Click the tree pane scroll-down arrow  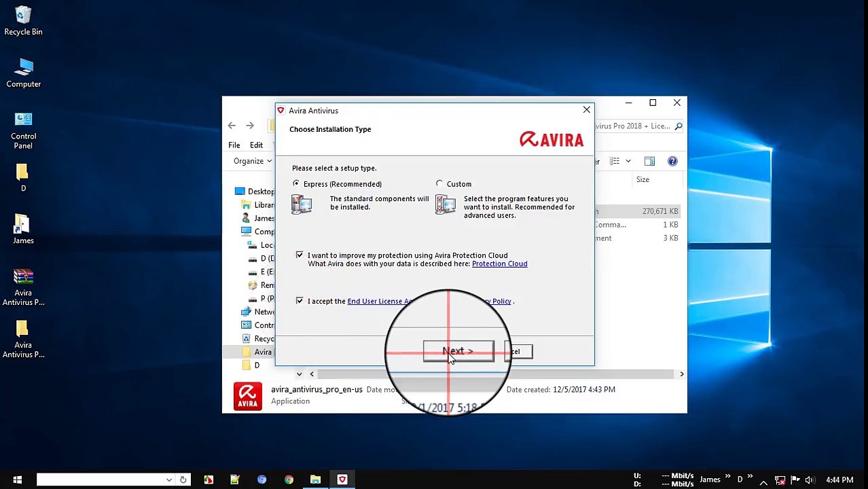tap(299, 374)
